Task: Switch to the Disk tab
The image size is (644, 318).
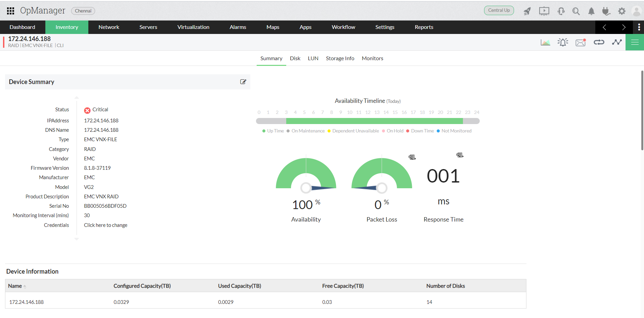Action: click(x=295, y=58)
